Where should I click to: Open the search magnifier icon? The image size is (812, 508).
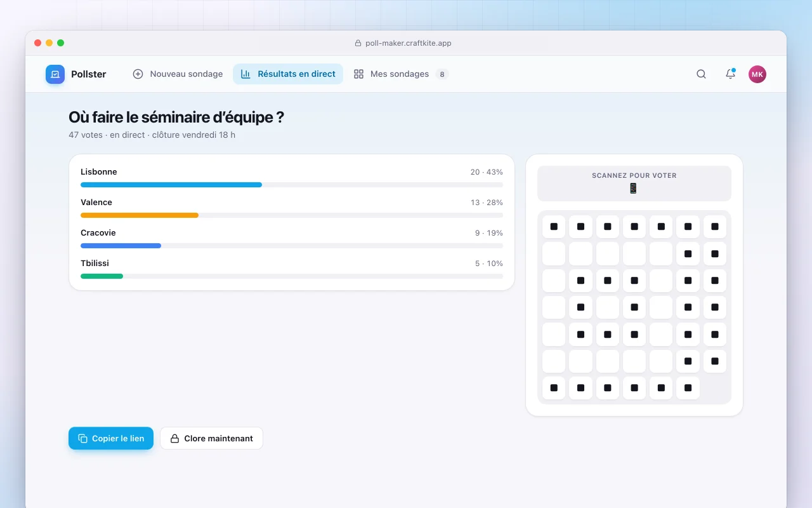point(701,74)
